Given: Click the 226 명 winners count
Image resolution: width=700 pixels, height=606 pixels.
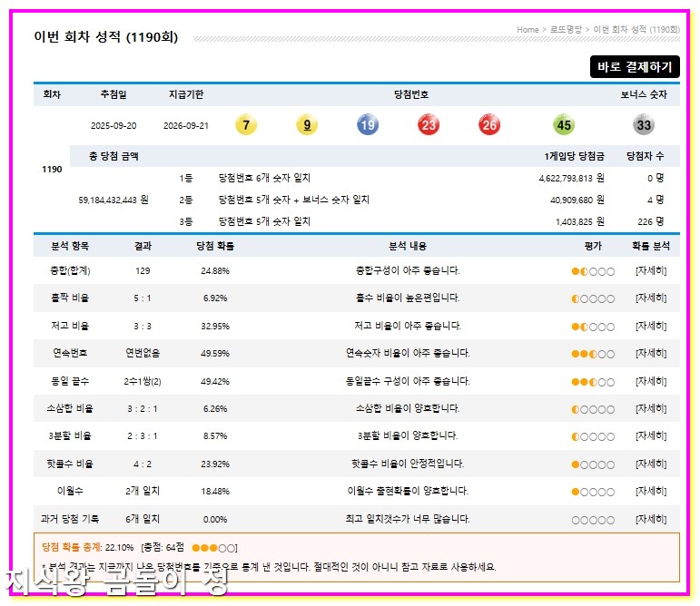Looking at the screenshot, I should click(650, 221).
